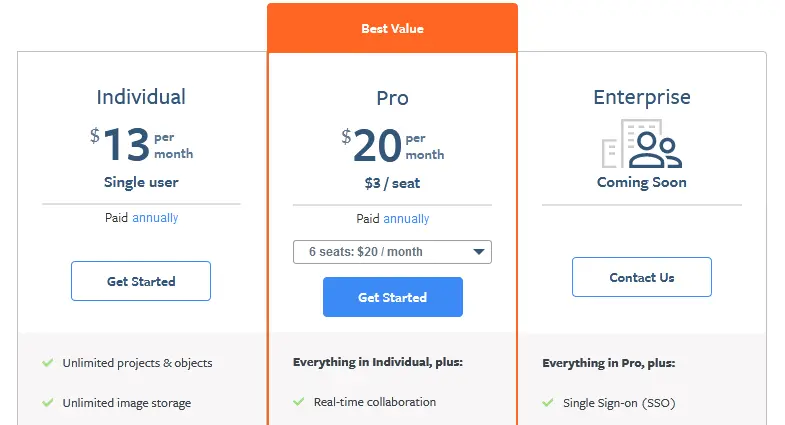Screen dimensions: 785x425
Task: Click the $3 / seat label
Action: (x=392, y=183)
